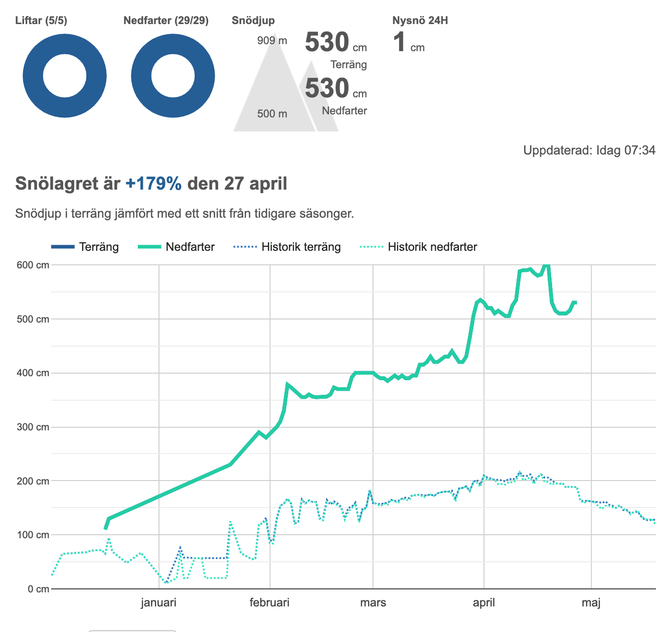Click the Liftar (5/5) donut chart

point(65,76)
